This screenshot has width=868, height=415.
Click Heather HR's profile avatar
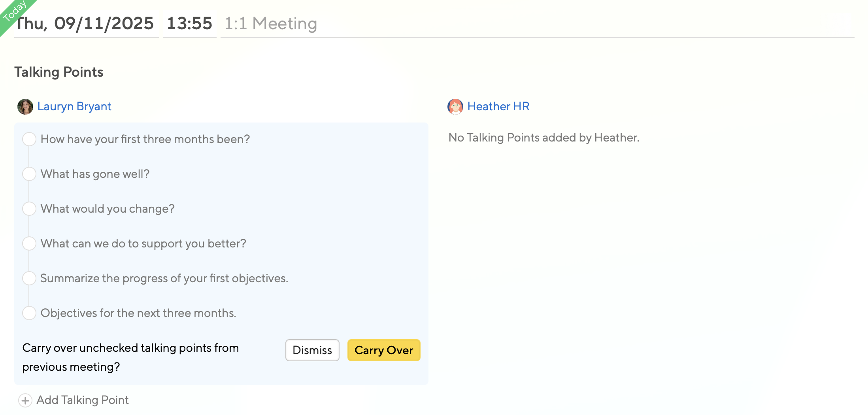[x=455, y=107]
